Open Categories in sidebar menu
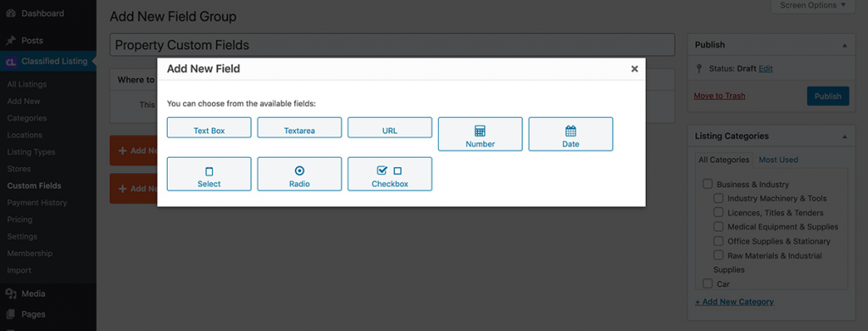 coord(26,118)
